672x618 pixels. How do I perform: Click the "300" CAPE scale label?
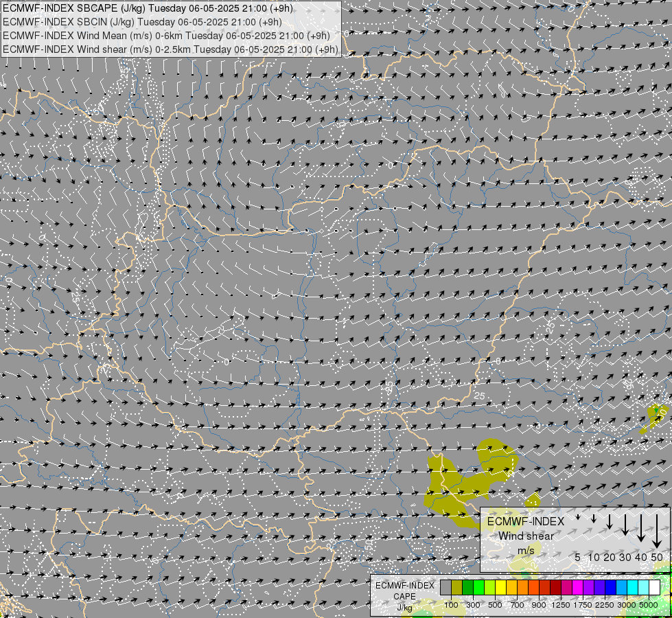click(473, 605)
